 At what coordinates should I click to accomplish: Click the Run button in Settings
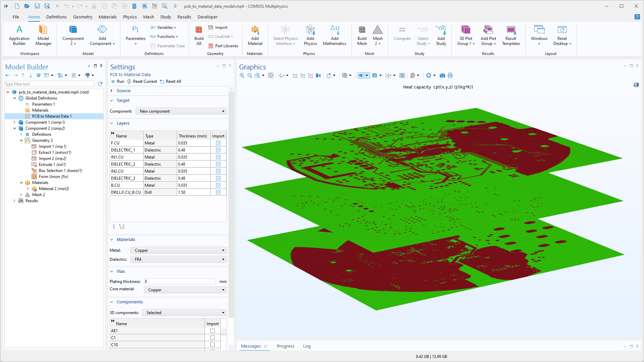(118, 81)
